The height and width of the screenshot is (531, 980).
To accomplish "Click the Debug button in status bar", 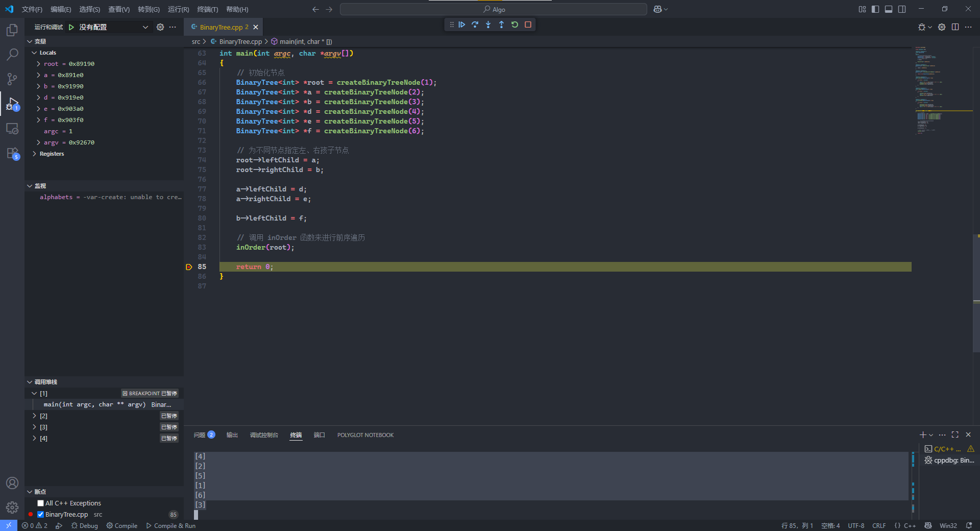I will (x=85, y=526).
